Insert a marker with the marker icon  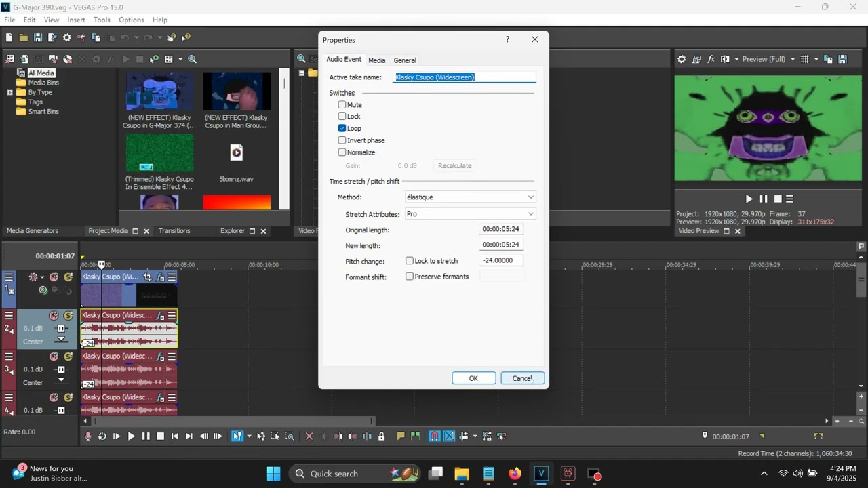tap(400, 436)
